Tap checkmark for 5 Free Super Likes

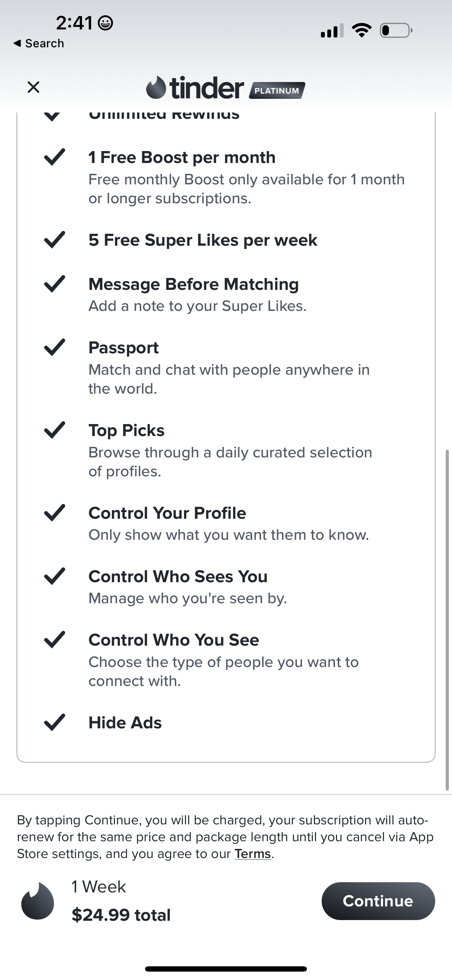54,240
